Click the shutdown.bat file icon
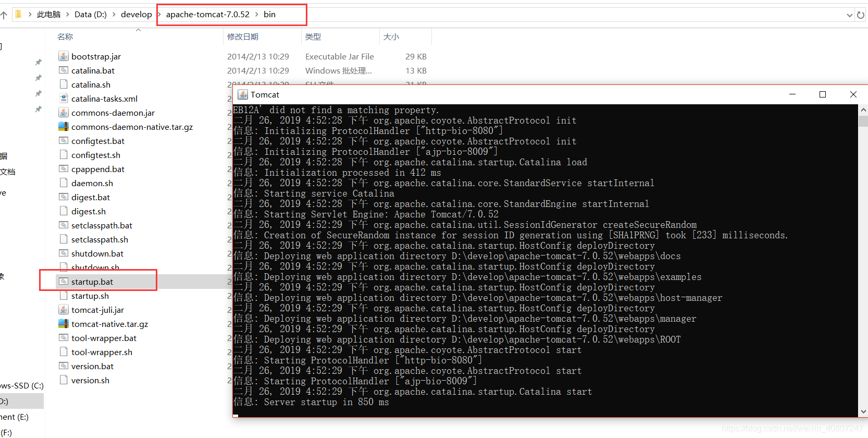 (x=64, y=253)
